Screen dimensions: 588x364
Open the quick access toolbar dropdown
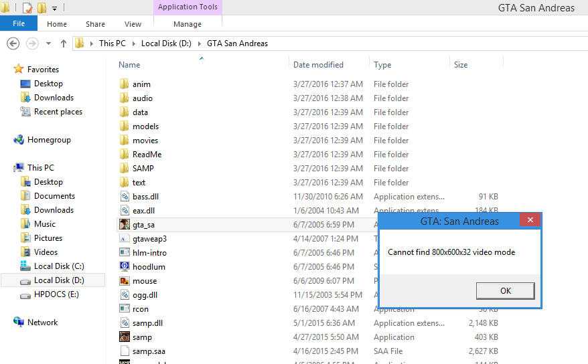(54, 9)
